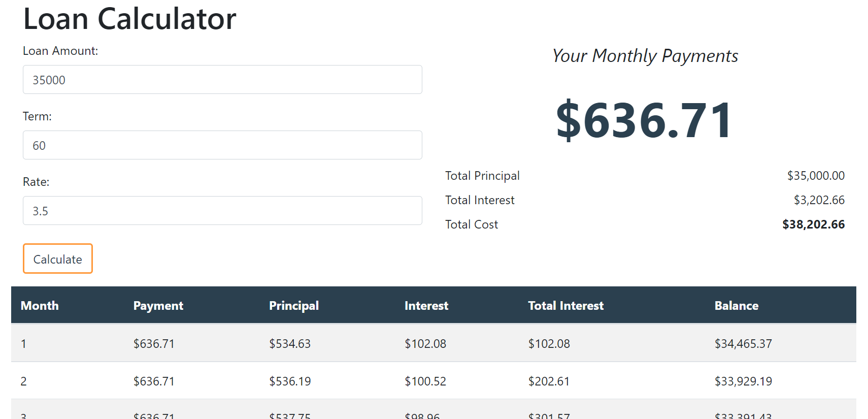Select the Payment column header
This screenshot has height=419, width=868.
point(158,305)
